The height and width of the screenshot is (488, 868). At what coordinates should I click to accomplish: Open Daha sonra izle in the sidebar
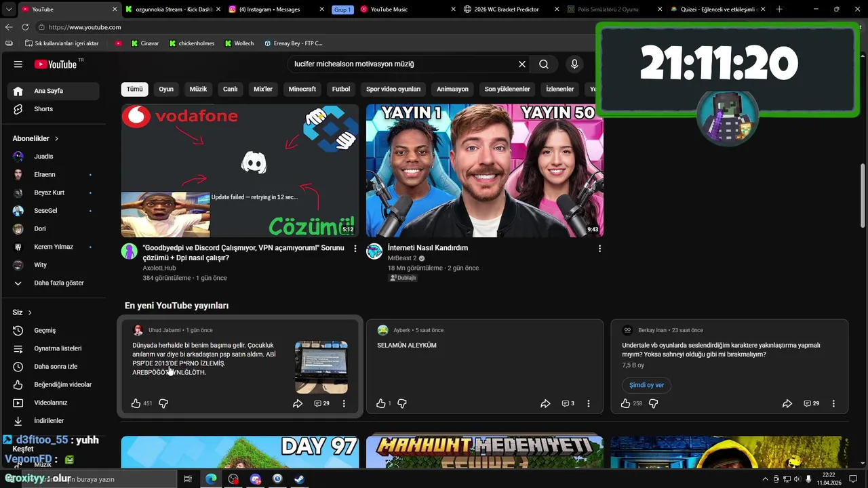click(54, 367)
